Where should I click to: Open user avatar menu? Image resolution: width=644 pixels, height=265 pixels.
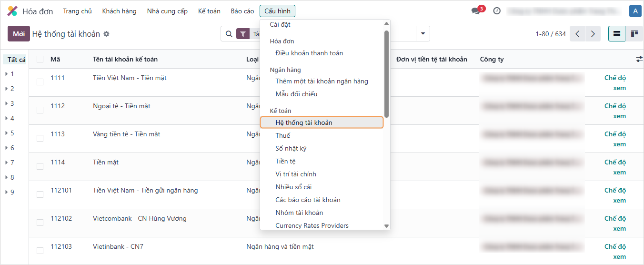click(634, 11)
